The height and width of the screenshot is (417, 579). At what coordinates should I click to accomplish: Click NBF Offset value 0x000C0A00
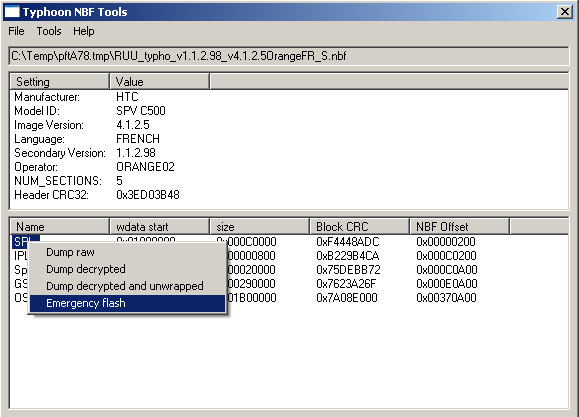tap(446, 270)
